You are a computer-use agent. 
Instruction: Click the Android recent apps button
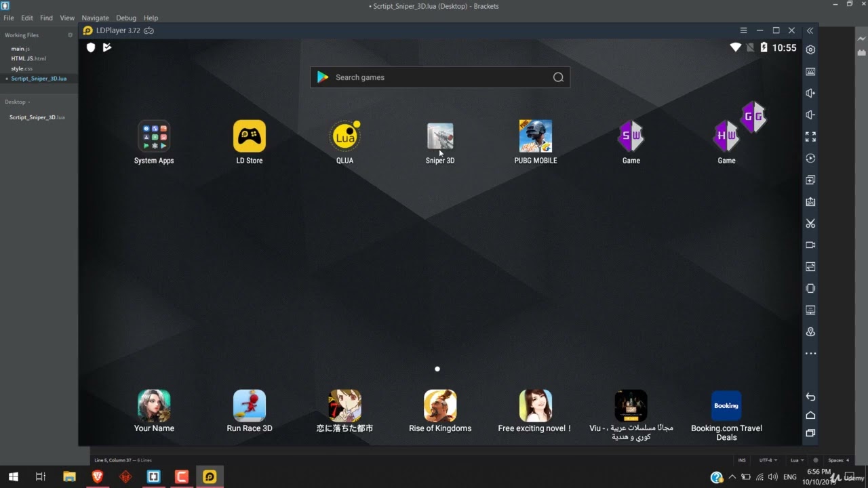(x=810, y=433)
